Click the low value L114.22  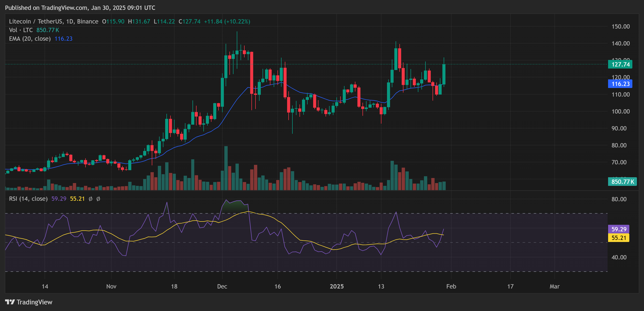coord(164,21)
